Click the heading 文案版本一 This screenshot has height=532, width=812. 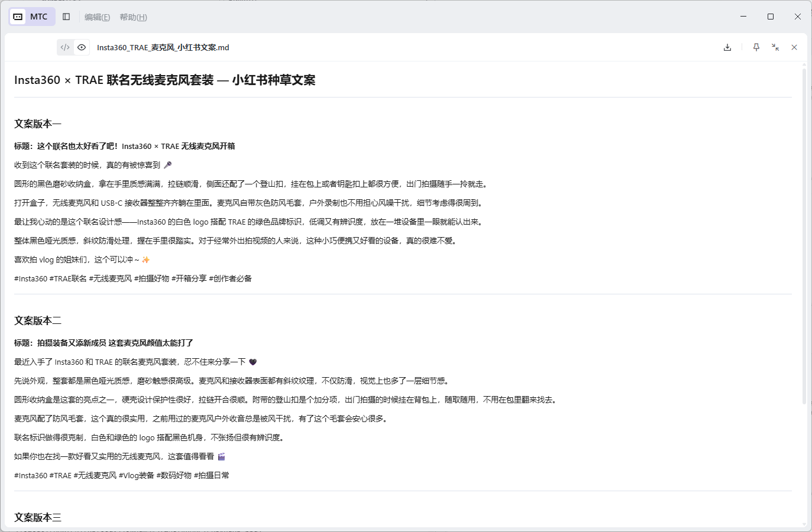[x=38, y=124]
